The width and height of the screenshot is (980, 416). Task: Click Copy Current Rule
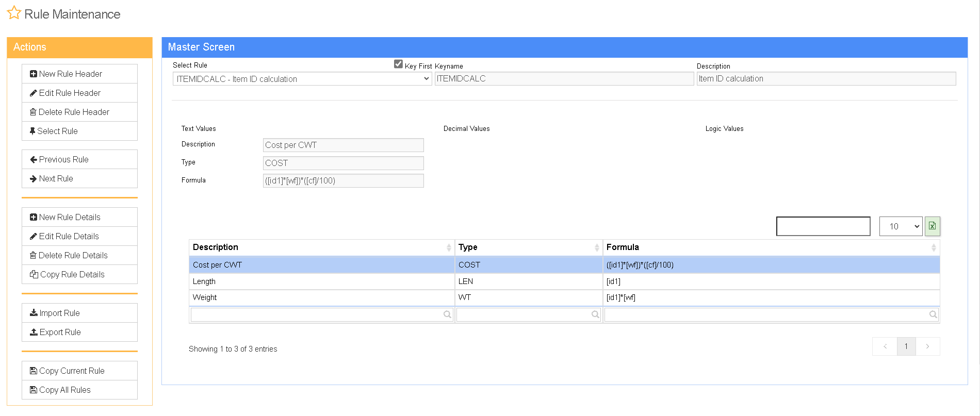(79, 371)
